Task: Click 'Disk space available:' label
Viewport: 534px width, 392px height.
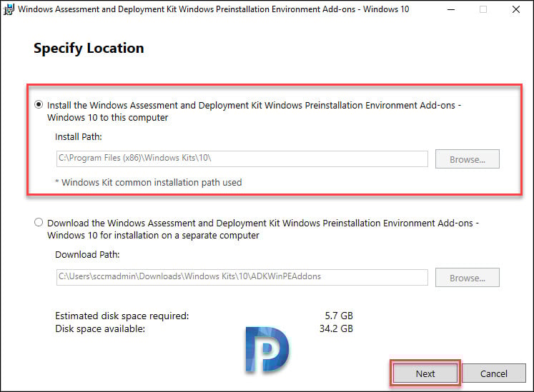Action: click(x=100, y=328)
